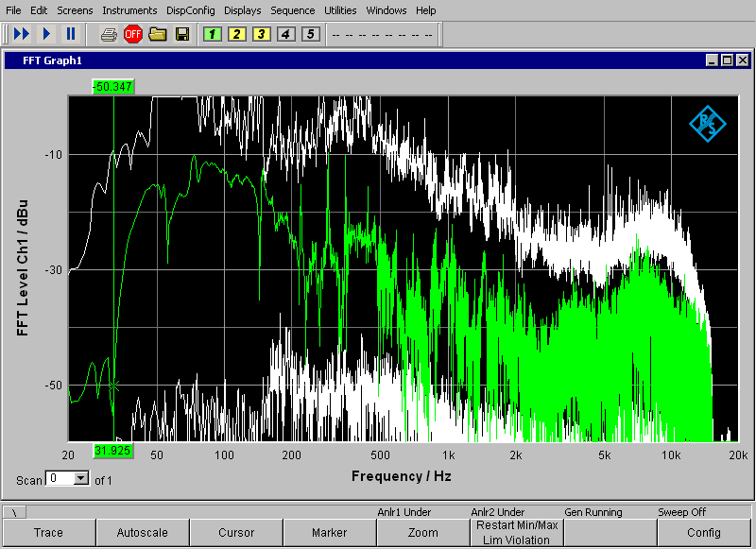Open the Instruments menu
Screen dimensions: 756x549
click(x=129, y=10)
